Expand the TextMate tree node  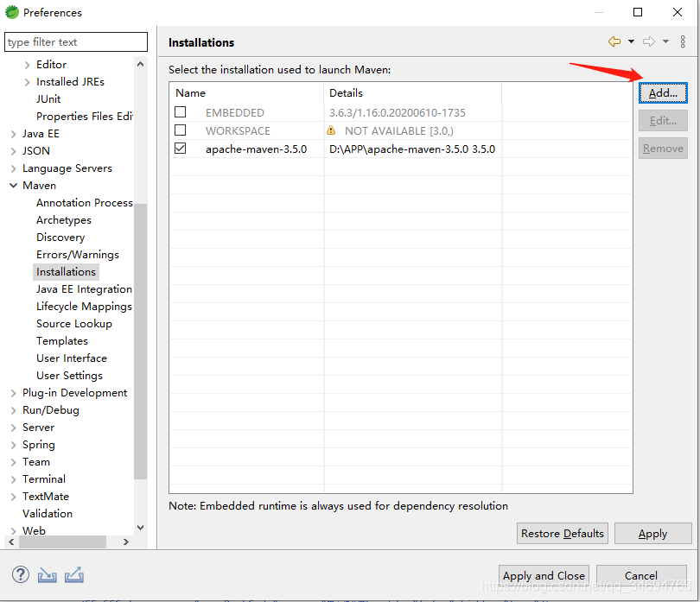click(13, 497)
